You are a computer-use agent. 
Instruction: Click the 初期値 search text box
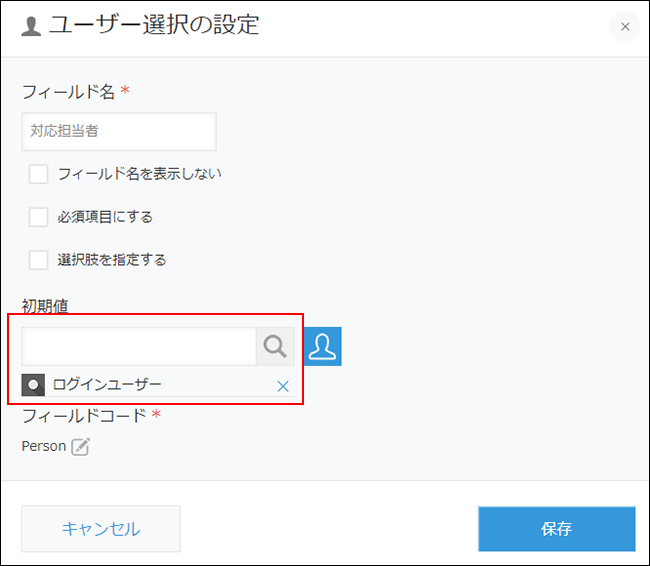tap(139, 346)
